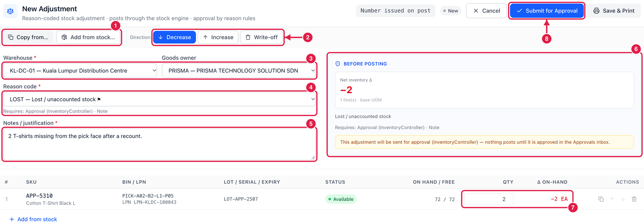Duplicate line APP-5310 with the copy icon

click(601, 199)
